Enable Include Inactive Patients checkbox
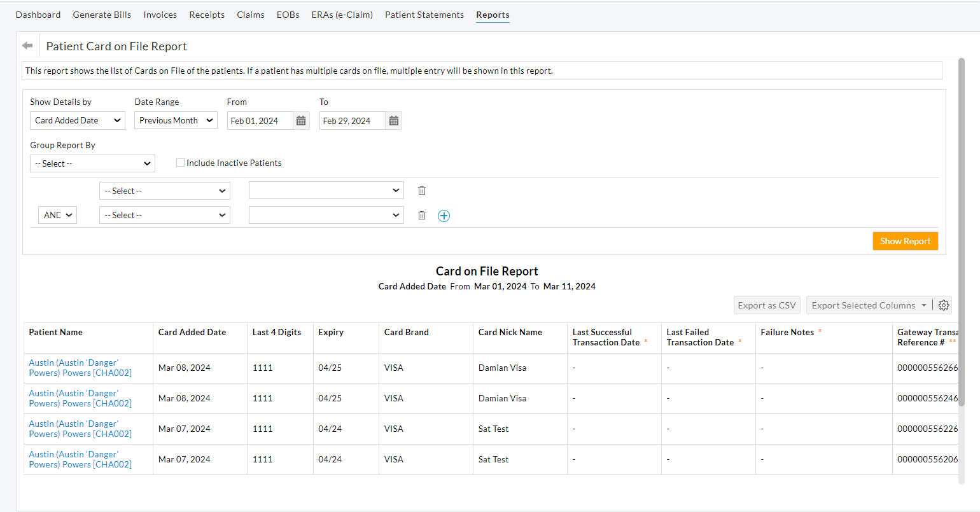Screen dimensions: 980x512 pos(181,163)
